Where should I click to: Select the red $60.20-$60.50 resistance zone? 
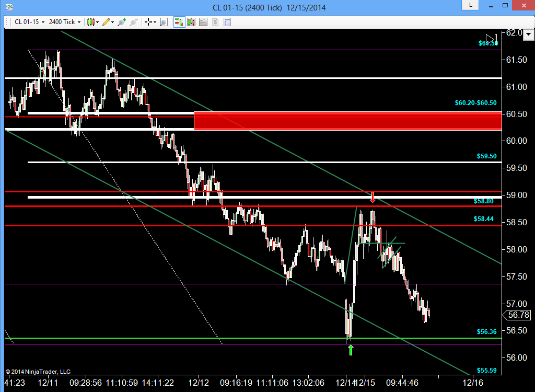pyautogui.click(x=347, y=121)
